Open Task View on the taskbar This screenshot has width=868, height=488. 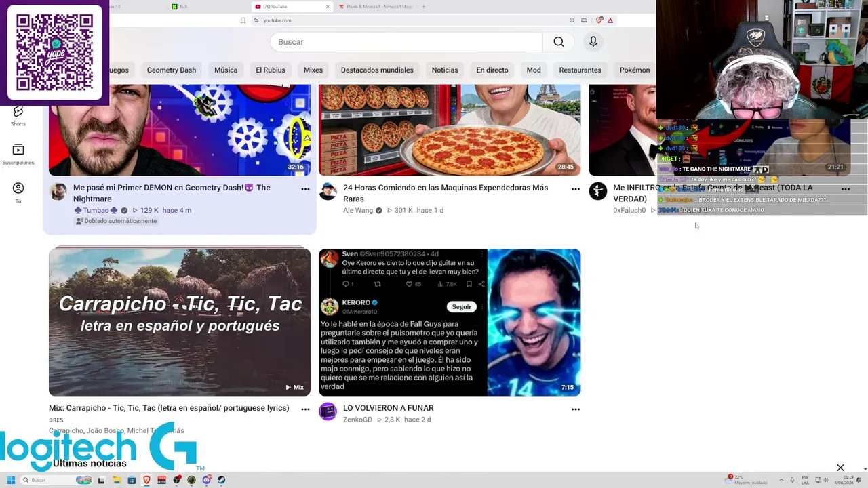pyautogui.click(x=102, y=480)
